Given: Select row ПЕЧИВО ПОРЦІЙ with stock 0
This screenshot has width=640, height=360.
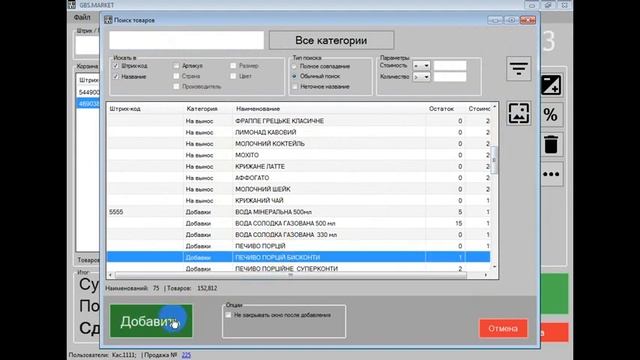Looking at the screenshot, I should pyautogui.click(x=298, y=246).
